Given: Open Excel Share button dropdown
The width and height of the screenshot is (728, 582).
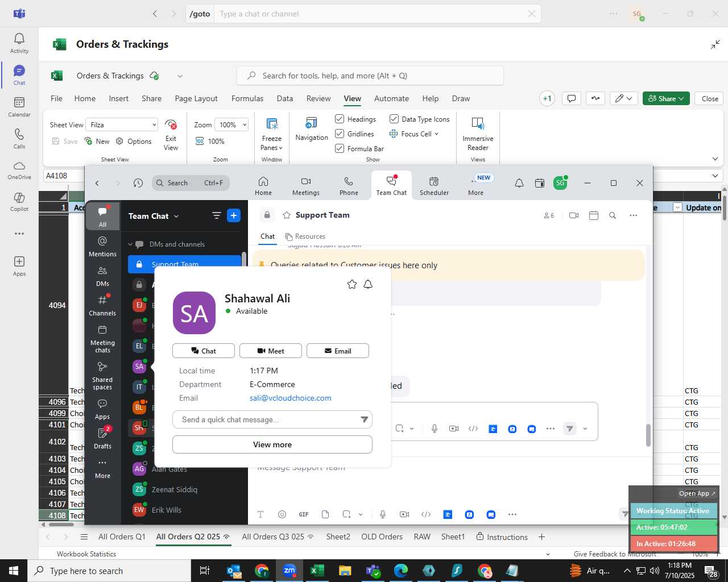Looking at the screenshot, I should (666, 98).
